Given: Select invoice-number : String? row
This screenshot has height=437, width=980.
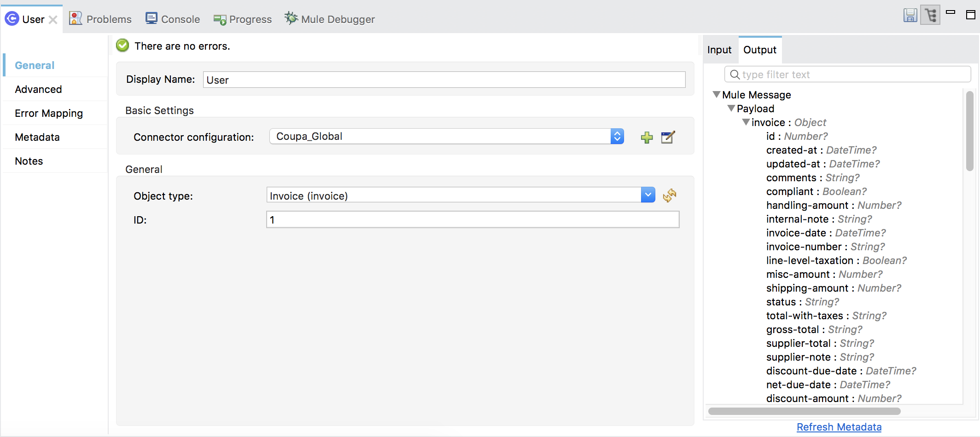Looking at the screenshot, I should click(825, 247).
